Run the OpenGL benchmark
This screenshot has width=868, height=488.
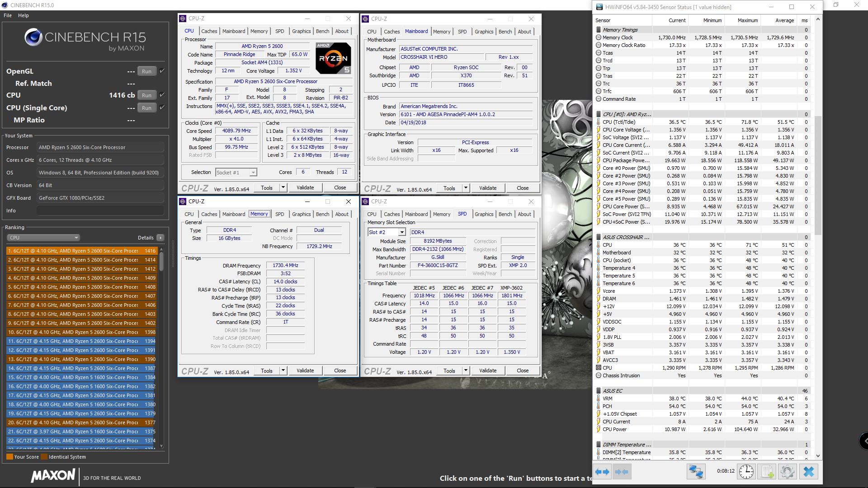(x=146, y=71)
